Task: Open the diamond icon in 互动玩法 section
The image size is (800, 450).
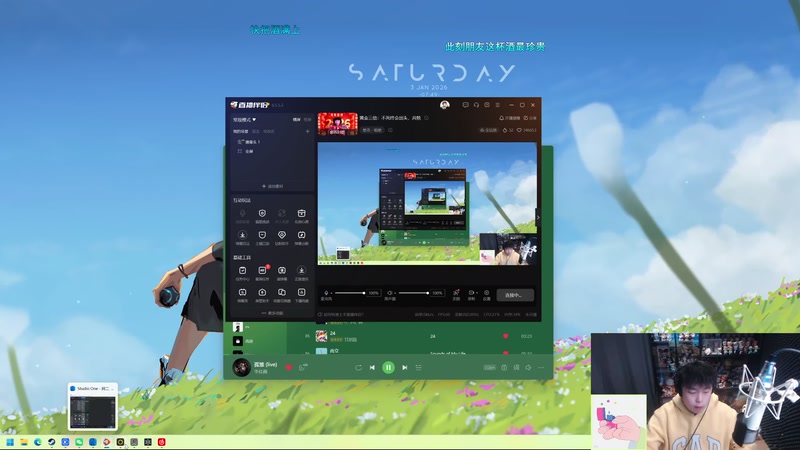Action: tap(282, 237)
